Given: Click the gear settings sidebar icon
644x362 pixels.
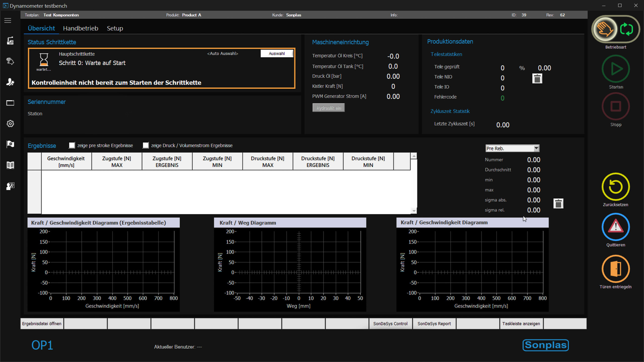Looking at the screenshot, I should [10, 123].
